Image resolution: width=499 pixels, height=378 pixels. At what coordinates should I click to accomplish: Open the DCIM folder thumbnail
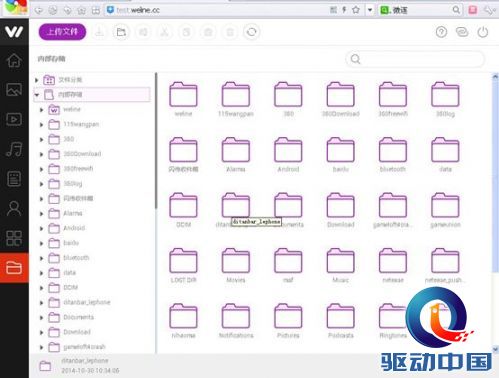pos(183,210)
